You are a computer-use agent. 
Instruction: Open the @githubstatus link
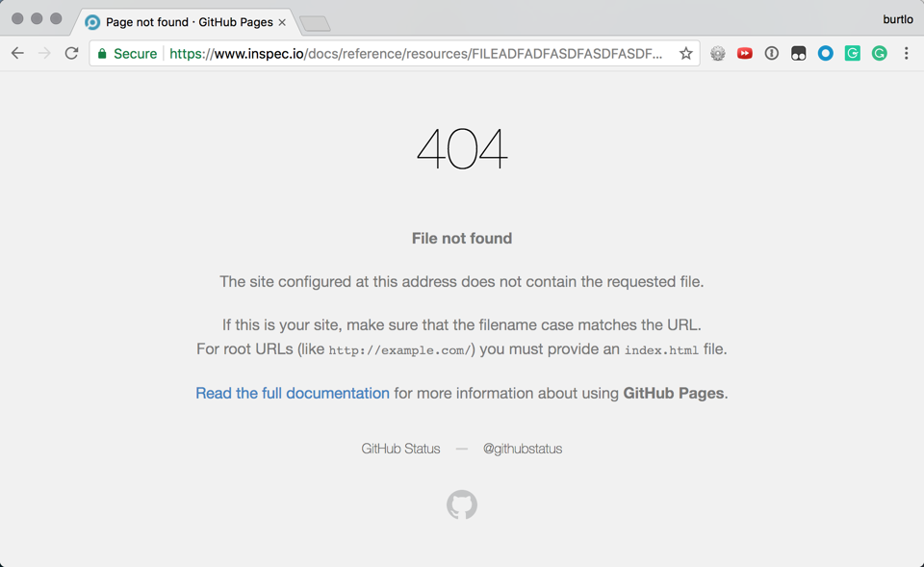click(522, 449)
